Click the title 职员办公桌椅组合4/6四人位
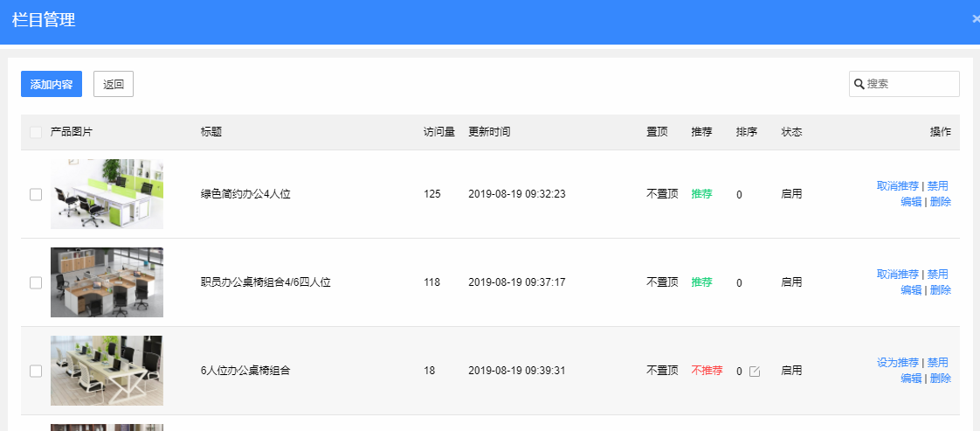Image resolution: width=980 pixels, height=431 pixels. 266,282
